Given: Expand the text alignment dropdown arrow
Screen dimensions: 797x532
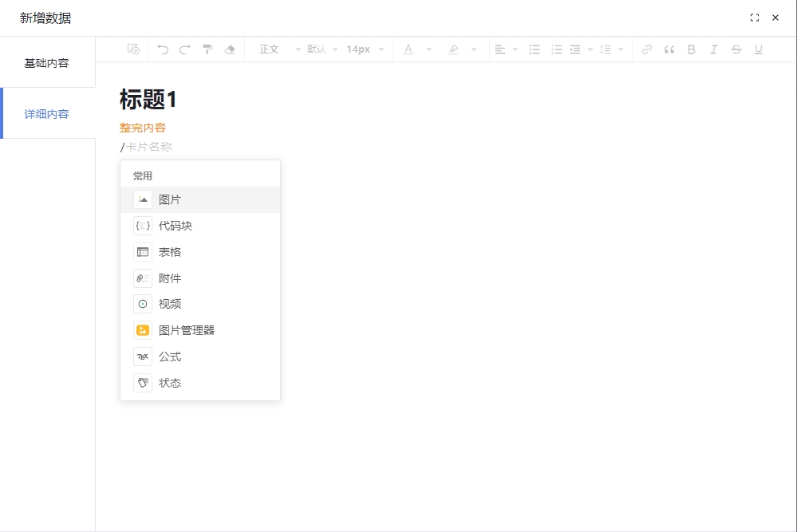Looking at the screenshot, I should click(x=515, y=49).
